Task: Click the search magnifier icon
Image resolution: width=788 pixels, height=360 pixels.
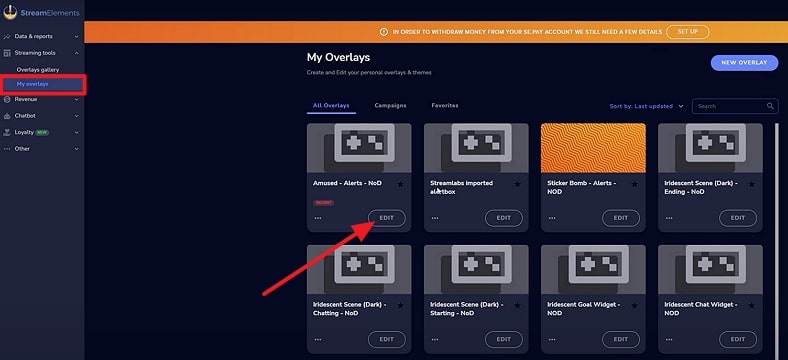Action: pos(770,106)
